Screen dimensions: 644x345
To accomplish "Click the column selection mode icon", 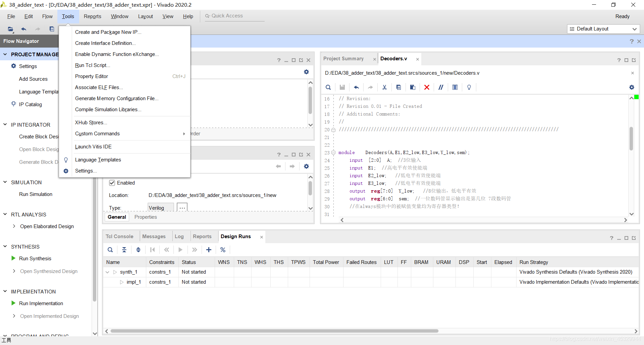I will click(455, 87).
